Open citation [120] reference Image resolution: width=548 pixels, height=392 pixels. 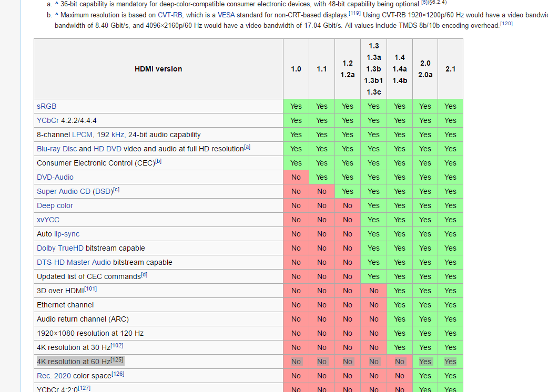tap(506, 24)
